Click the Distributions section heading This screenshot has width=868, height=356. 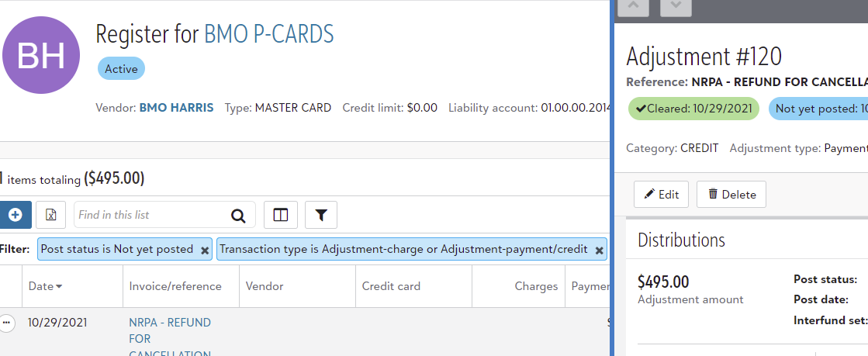click(682, 240)
